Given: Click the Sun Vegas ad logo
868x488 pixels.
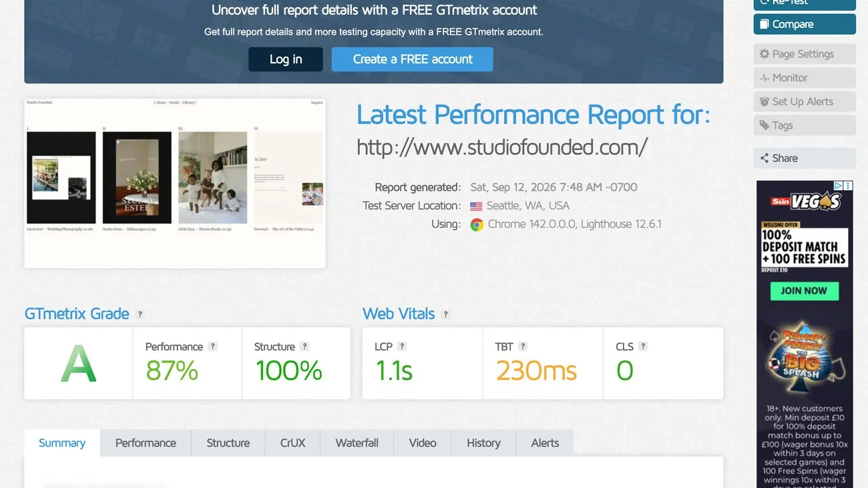Looking at the screenshot, I should tap(805, 201).
